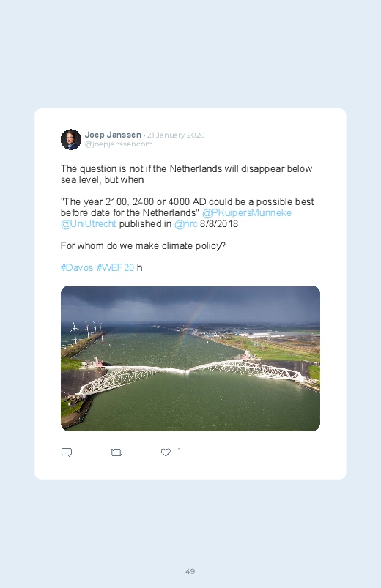This screenshot has height=588, width=381.
Task: Open the @PKuipersMunneke mention link
Action: click(247, 212)
